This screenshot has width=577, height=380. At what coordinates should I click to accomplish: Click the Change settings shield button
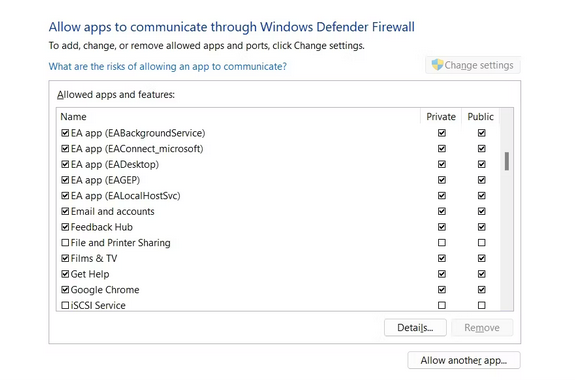coord(473,65)
